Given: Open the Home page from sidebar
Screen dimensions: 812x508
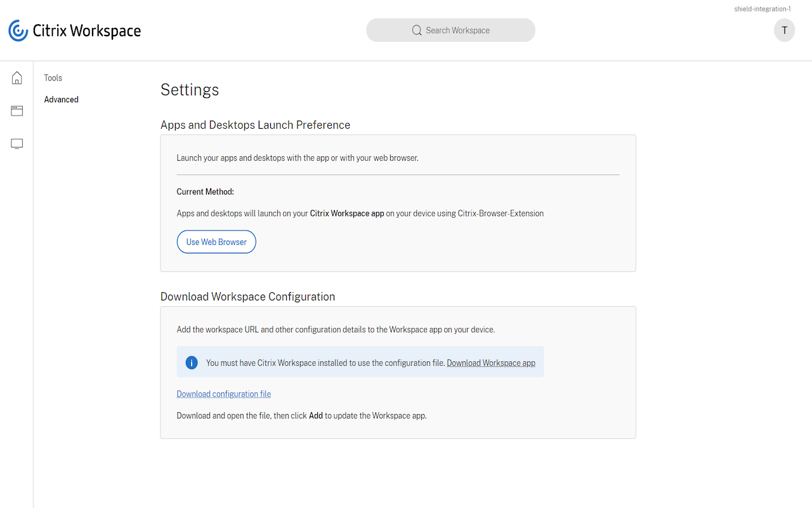Looking at the screenshot, I should coord(16,77).
